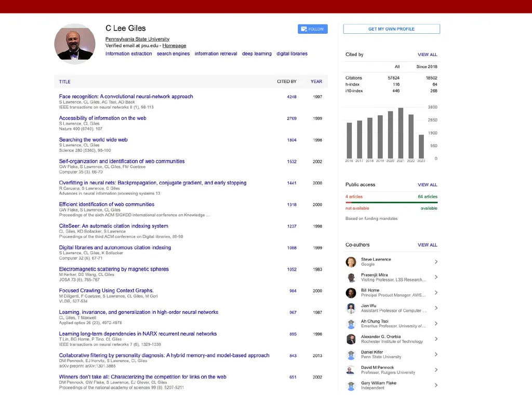Select the information retrieval topic

pos(216,54)
